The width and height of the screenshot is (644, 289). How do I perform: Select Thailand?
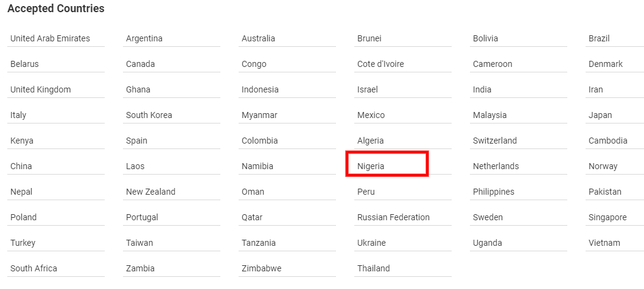tap(374, 268)
